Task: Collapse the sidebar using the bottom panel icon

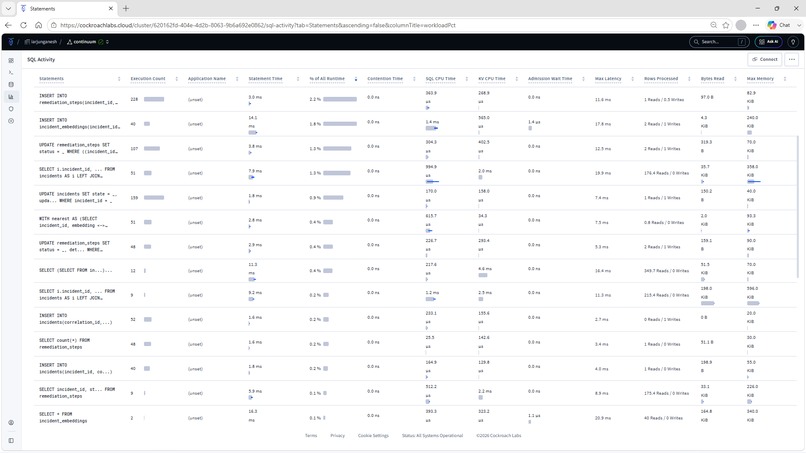Action: (11, 441)
